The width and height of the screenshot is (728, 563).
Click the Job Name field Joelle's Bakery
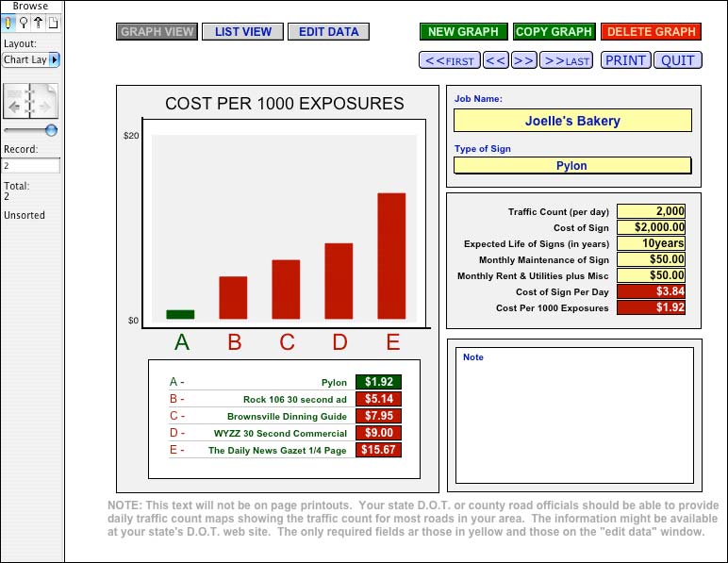point(571,121)
